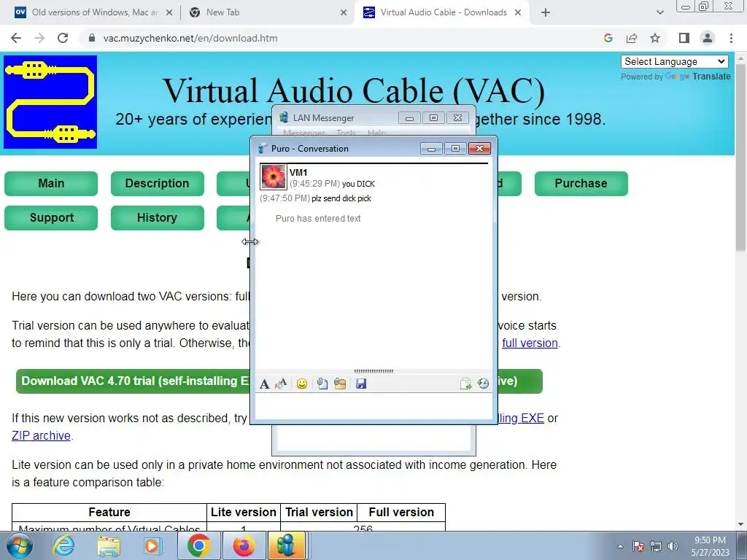Save the conversation with the floppy disk icon
The image size is (747, 560).
(361, 384)
